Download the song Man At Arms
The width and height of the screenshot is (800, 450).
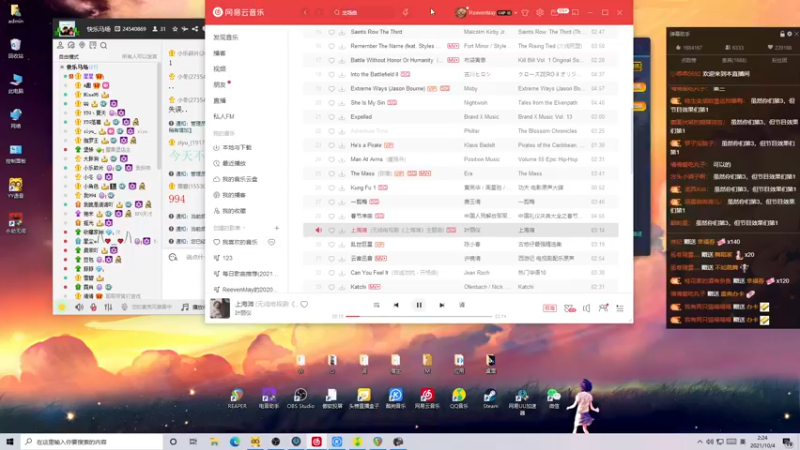point(342,159)
